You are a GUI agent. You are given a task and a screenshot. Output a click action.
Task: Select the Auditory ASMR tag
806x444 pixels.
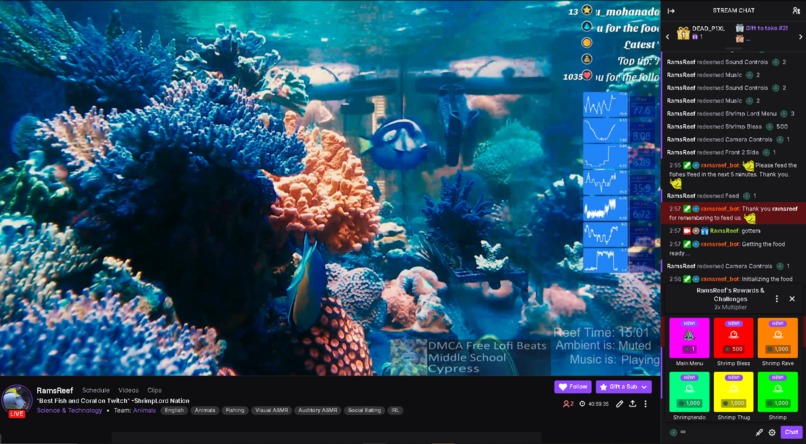point(318,411)
